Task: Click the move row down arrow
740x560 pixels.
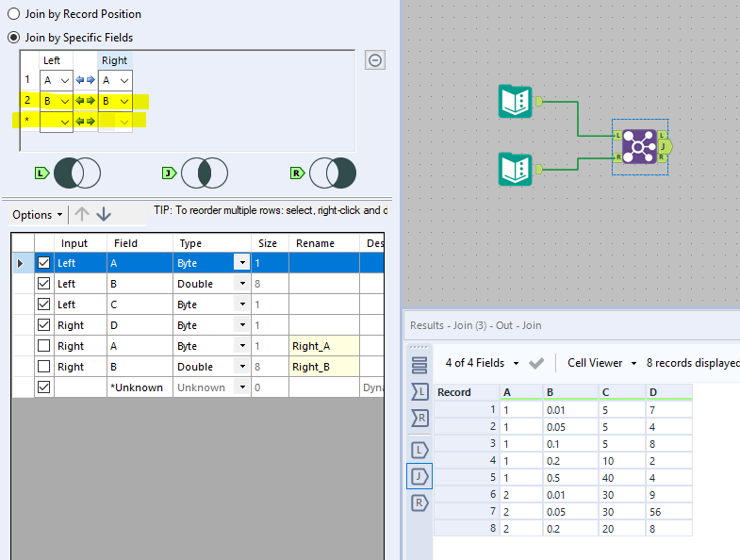Action: tap(104, 214)
